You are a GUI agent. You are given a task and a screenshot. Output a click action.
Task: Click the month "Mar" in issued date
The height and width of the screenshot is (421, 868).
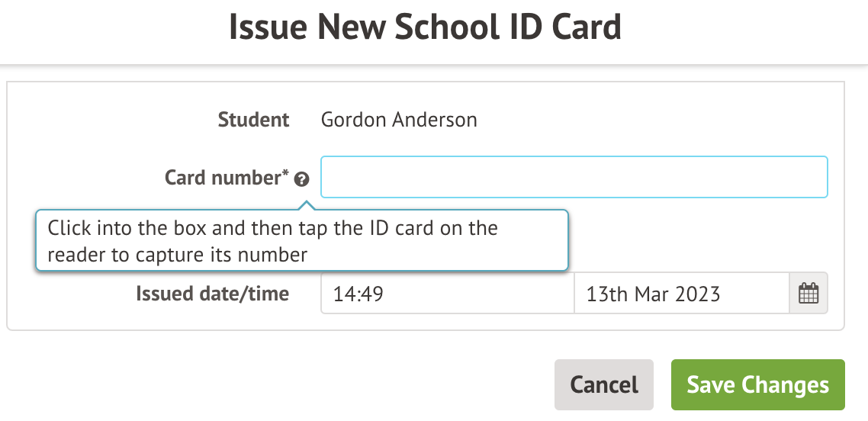pos(654,294)
